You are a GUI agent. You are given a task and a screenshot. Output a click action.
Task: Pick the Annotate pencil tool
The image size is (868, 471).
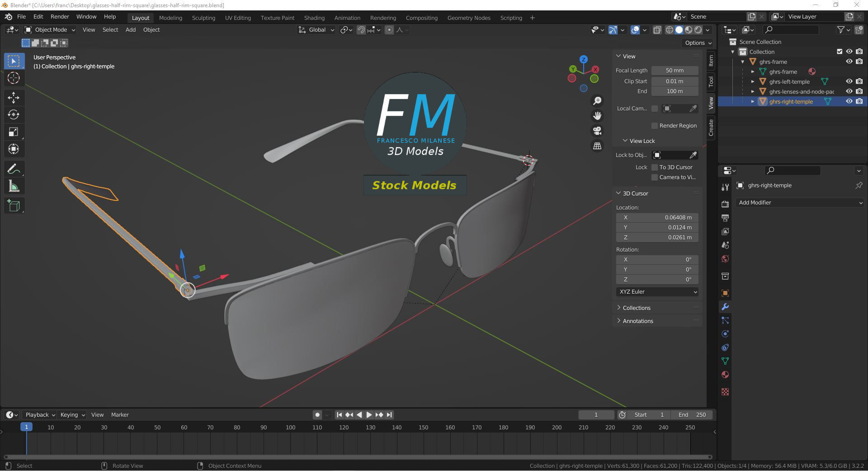14,169
